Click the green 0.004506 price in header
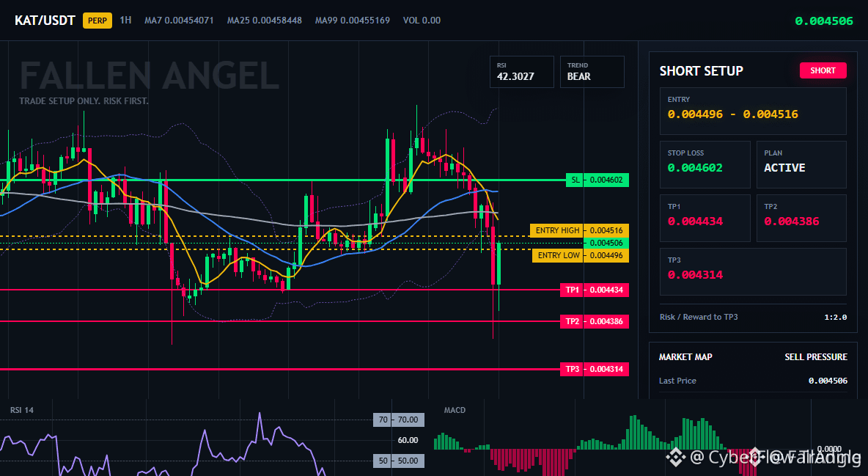 tap(824, 21)
